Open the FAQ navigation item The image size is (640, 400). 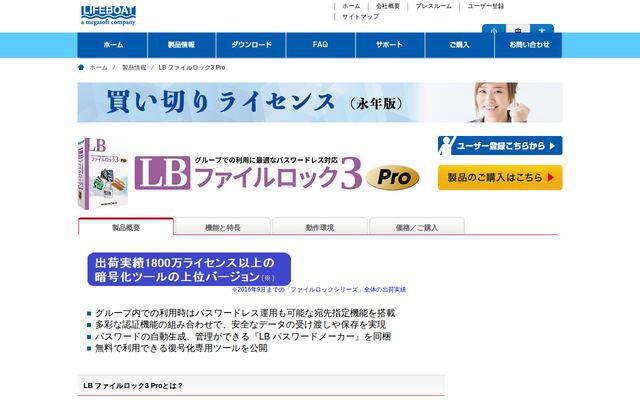320,45
